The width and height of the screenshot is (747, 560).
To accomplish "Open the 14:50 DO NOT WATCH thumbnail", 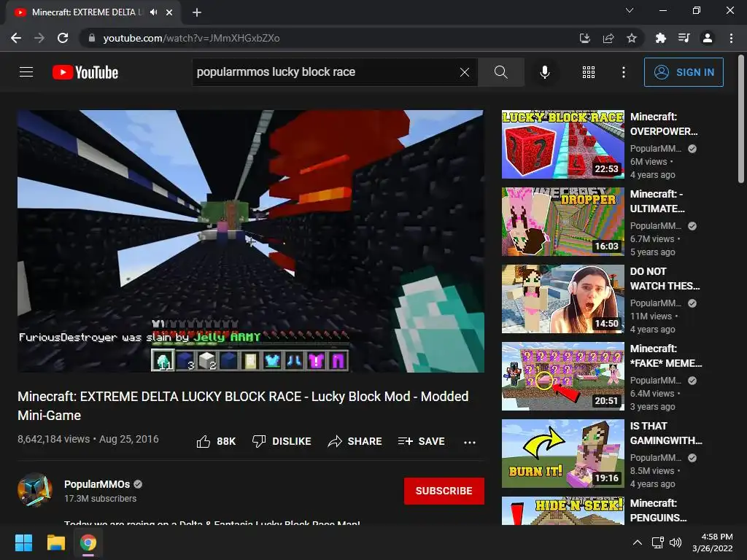I will 562,298.
